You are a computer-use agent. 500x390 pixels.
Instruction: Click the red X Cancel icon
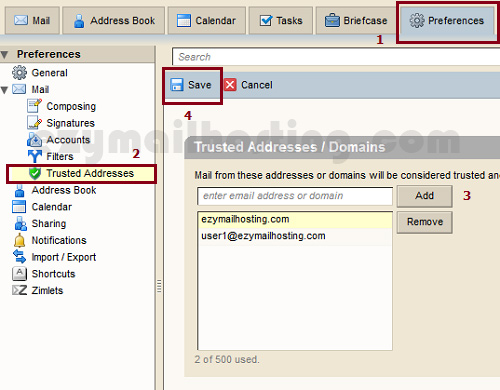pyautogui.click(x=230, y=85)
